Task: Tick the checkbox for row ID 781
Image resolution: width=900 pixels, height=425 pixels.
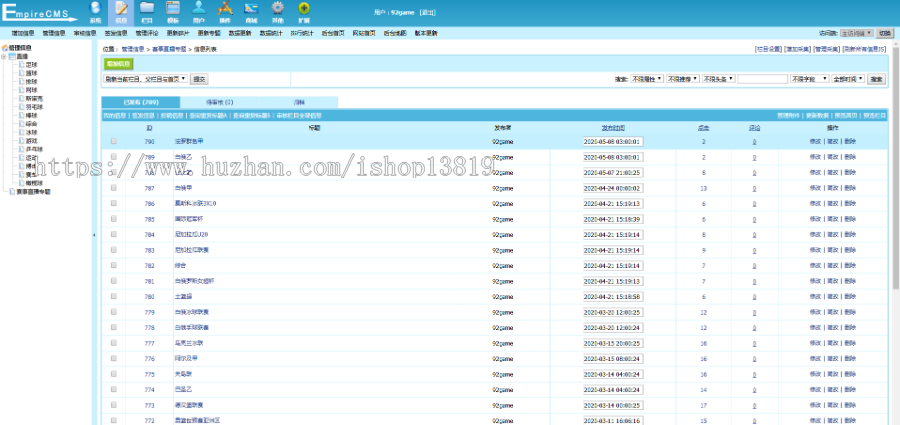Action: point(114,280)
